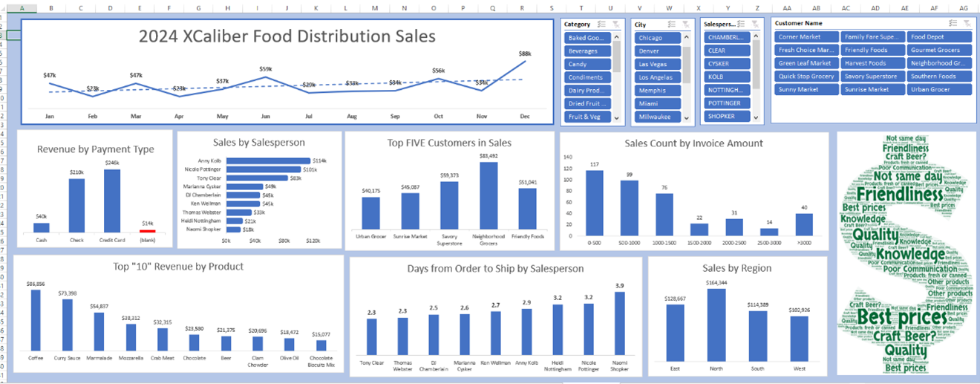The width and height of the screenshot is (980, 384).
Task: Choose Sunny Market customer
Action: coord(806,89)
